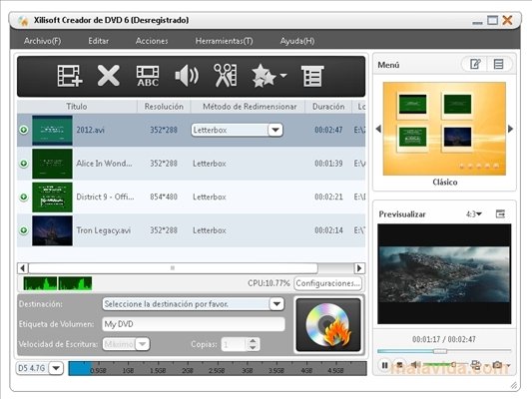Toggle the green check icon for Alice In Wond...
The width and height of the screenshot is (532, 399).
pyautogui.click(x=23, y=164)
